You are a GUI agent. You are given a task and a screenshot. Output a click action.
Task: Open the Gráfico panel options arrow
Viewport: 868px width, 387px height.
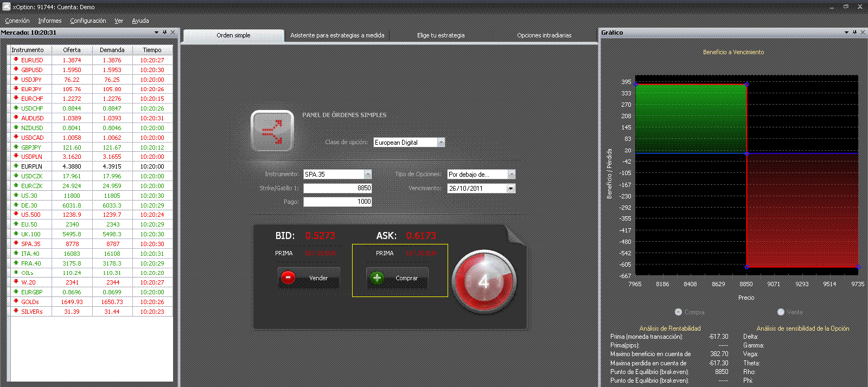[846, 33]
